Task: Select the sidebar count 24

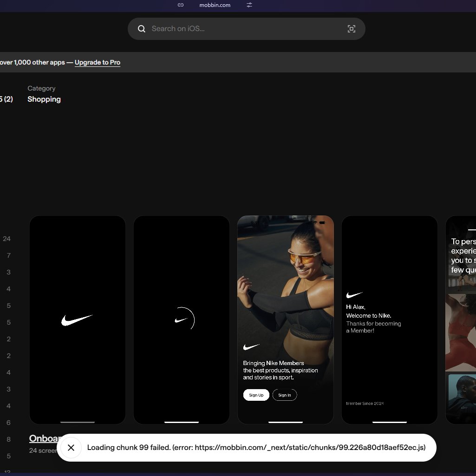Action: click(7, 239)
